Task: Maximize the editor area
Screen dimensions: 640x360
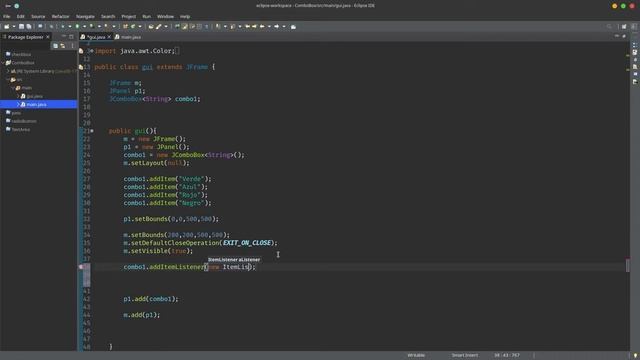Action: coord(624,36)
